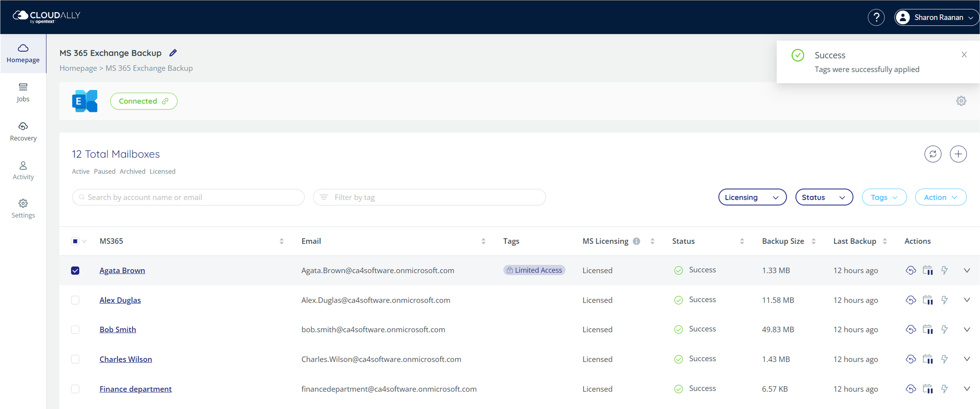Check the Bob Smith checkbox
Image resolution: width=980 pixels, height=409 pixels.
75,329
